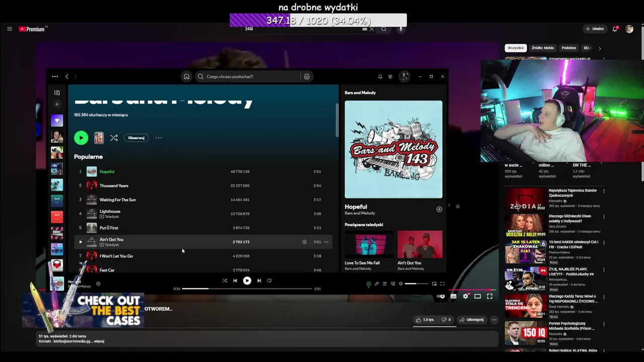Toggle YouTube autoplay switch
The height and width of the screenshot is (362, 644).
441,297
